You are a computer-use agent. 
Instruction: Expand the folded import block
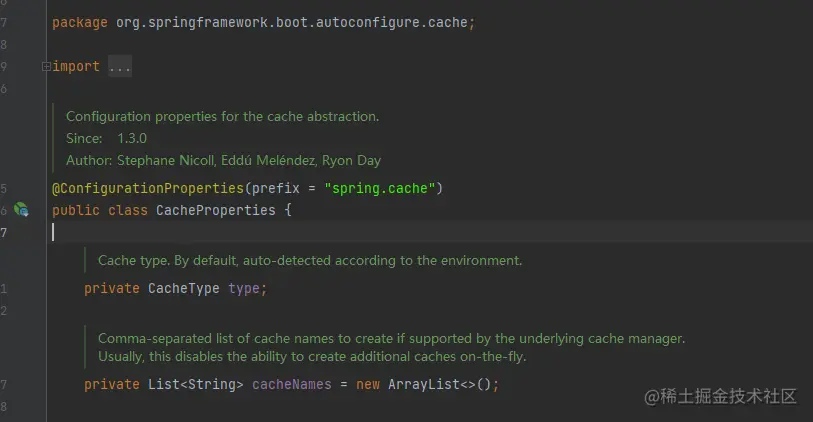point(46,67)
